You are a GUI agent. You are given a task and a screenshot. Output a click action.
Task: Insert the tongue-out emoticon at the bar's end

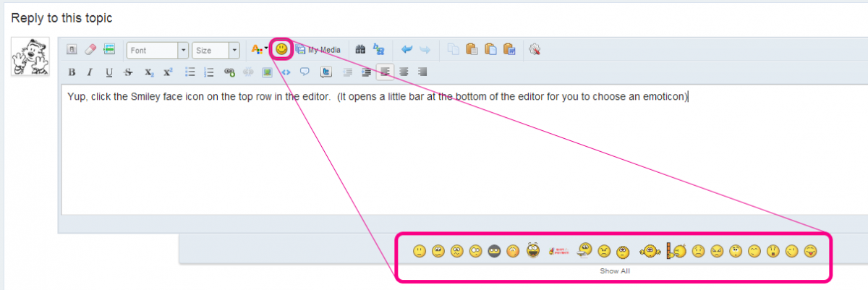tap(812, 252)
